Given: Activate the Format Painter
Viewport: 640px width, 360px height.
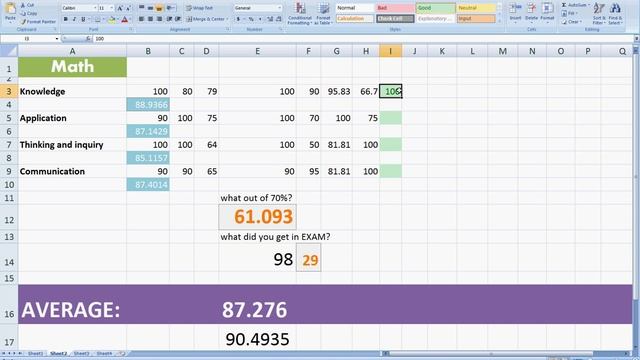Looking at the screenshot, I should click(x=38, y=22).
